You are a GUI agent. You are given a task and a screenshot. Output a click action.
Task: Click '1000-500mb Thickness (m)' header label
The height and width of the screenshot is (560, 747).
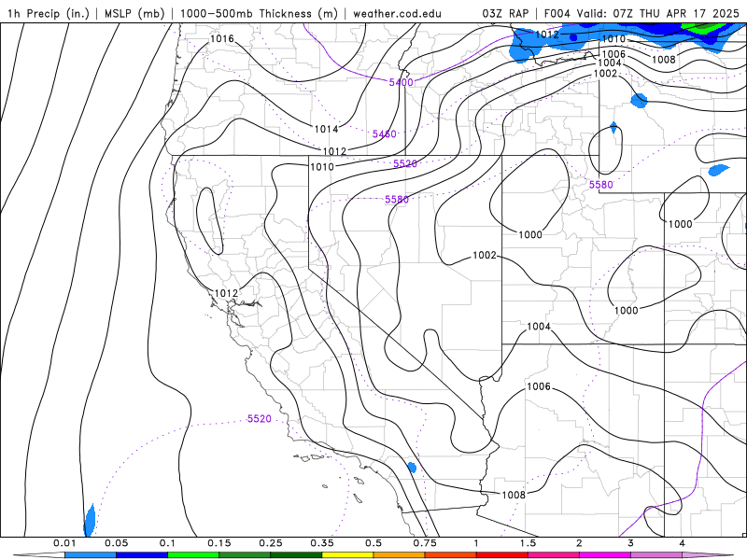(259, 13)
